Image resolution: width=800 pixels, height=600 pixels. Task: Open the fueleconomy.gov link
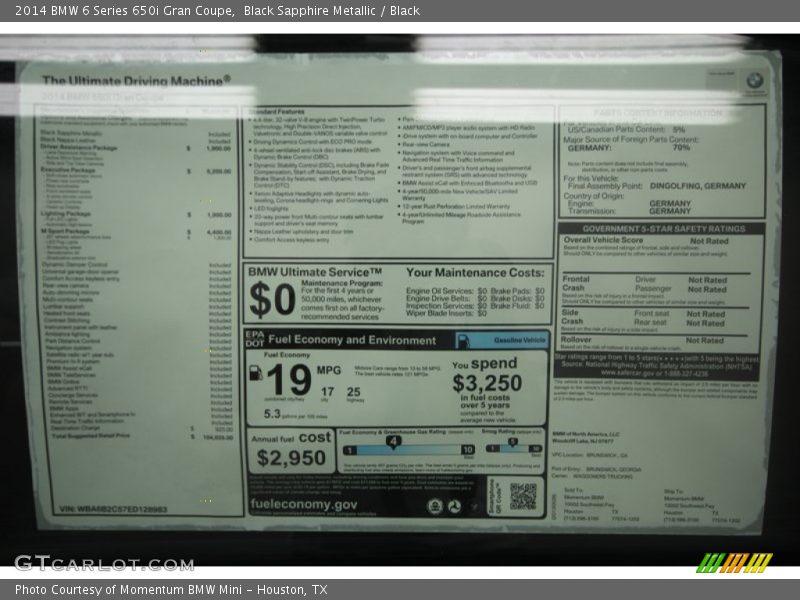[304, 504]
